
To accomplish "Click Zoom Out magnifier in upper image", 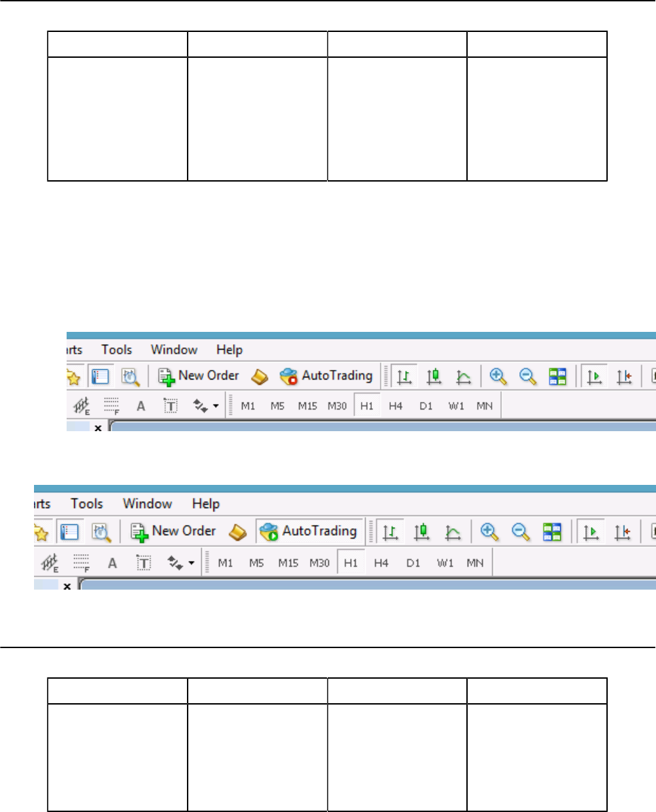I will 528,377.
